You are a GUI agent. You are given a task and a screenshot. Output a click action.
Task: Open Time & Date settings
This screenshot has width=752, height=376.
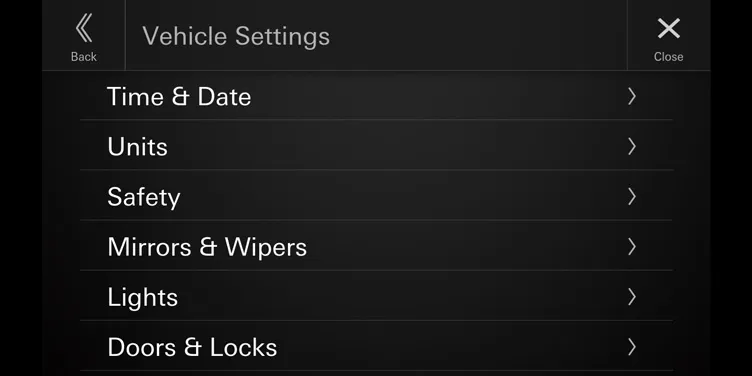[x=179, y=96]
